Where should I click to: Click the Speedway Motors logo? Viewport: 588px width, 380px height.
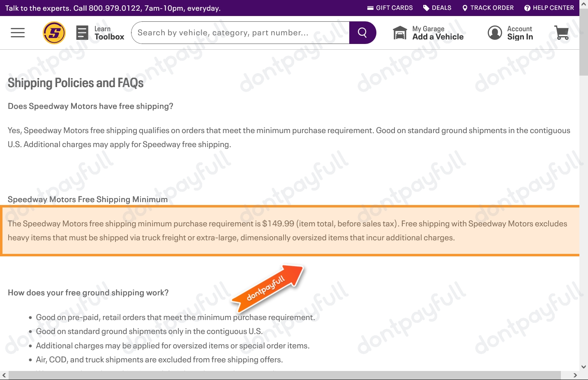point(54,33)
